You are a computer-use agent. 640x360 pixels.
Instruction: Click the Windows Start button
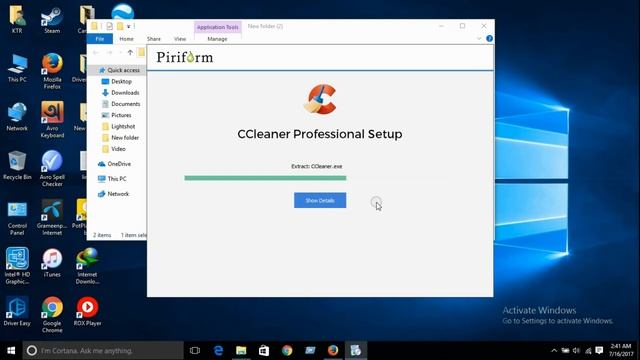point(11,351)
